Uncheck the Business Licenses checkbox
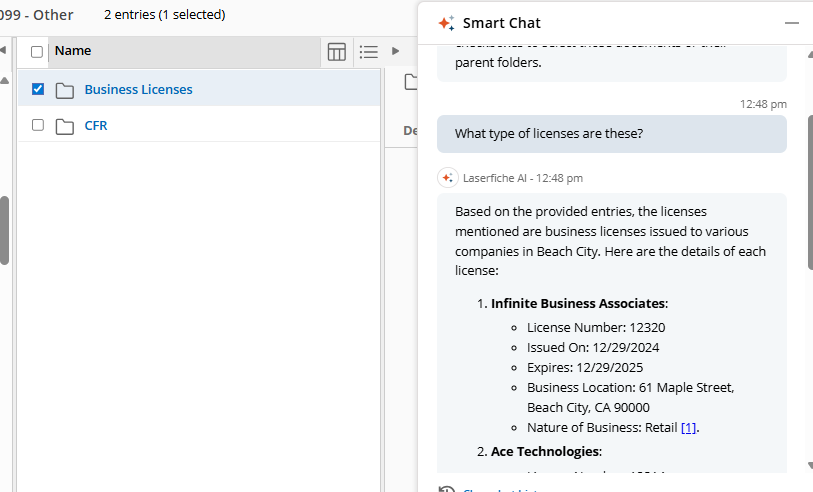 [38, 89]
